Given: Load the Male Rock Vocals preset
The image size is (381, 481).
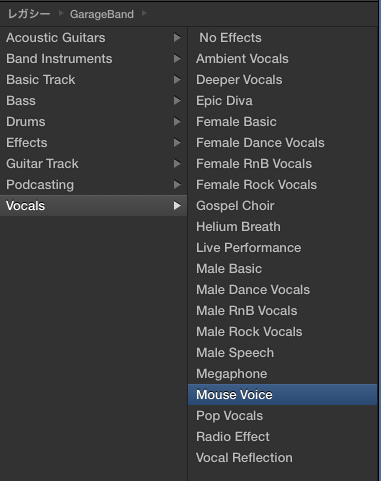Looking at the screenshot, I should point(283,332).
